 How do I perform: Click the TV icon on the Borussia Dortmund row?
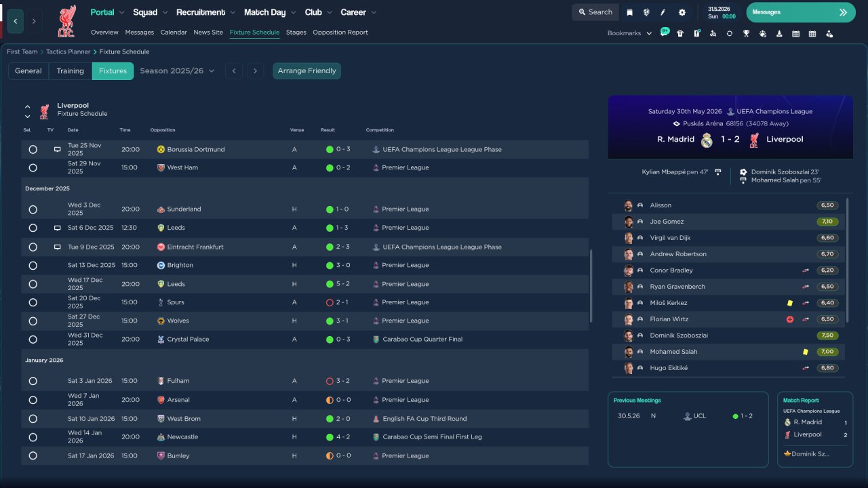(58, 149)
